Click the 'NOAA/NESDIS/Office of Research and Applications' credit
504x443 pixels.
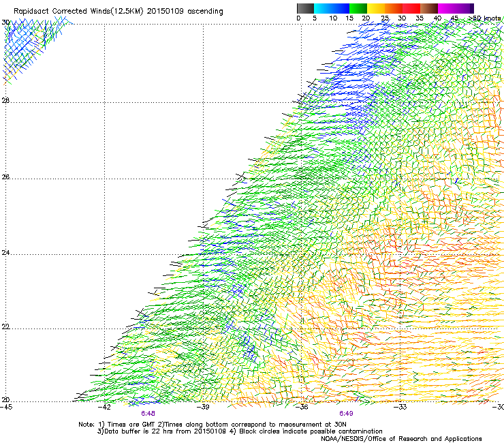tap(401, 439)
